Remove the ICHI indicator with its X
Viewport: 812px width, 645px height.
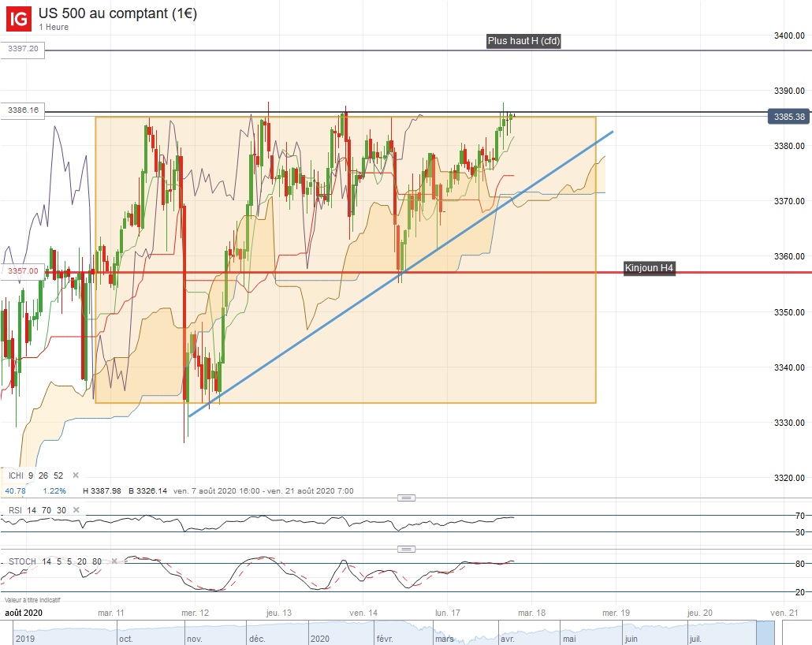click(76, 475)
